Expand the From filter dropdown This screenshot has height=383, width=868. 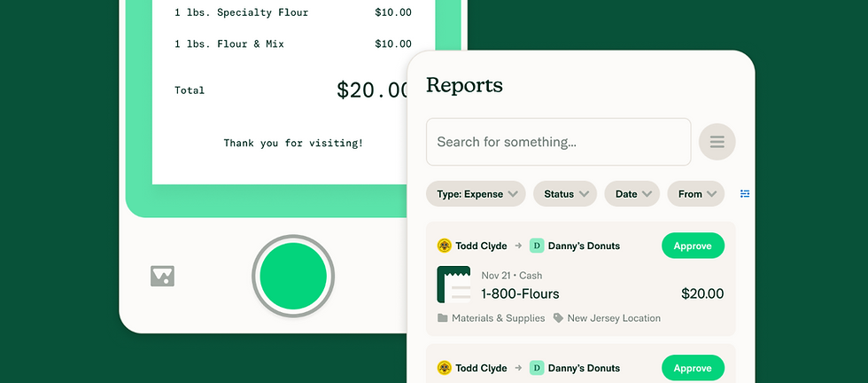click(x=695, y=194)
